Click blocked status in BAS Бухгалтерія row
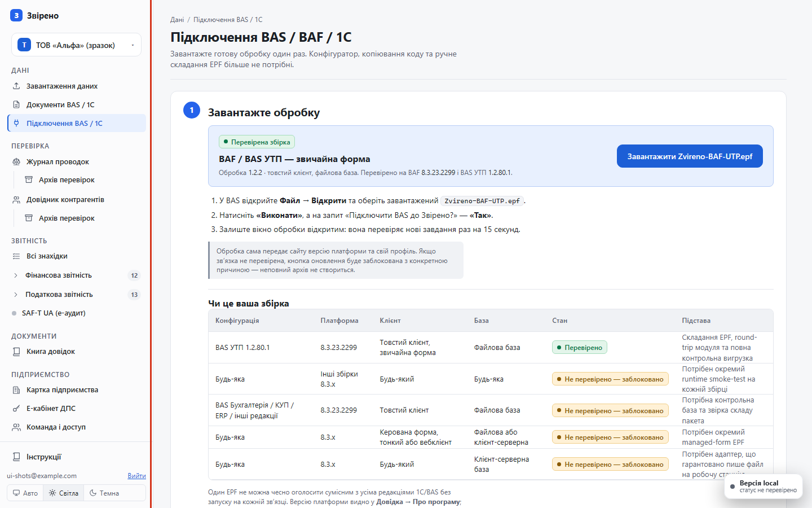Viewport: 812px width, 508px height. point(610,411)
